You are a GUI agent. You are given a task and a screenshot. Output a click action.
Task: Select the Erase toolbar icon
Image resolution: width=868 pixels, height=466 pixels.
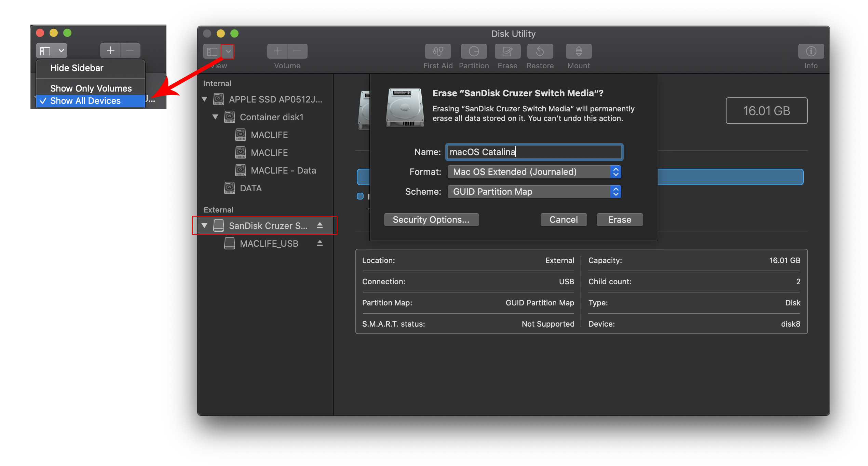[x=507, y=51]
